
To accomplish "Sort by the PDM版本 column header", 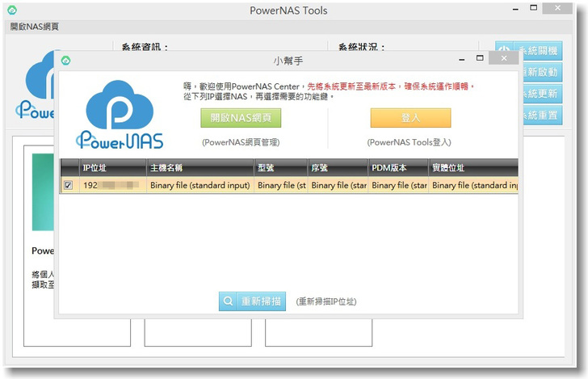I will pyautogui.click(x=398, y=168).
